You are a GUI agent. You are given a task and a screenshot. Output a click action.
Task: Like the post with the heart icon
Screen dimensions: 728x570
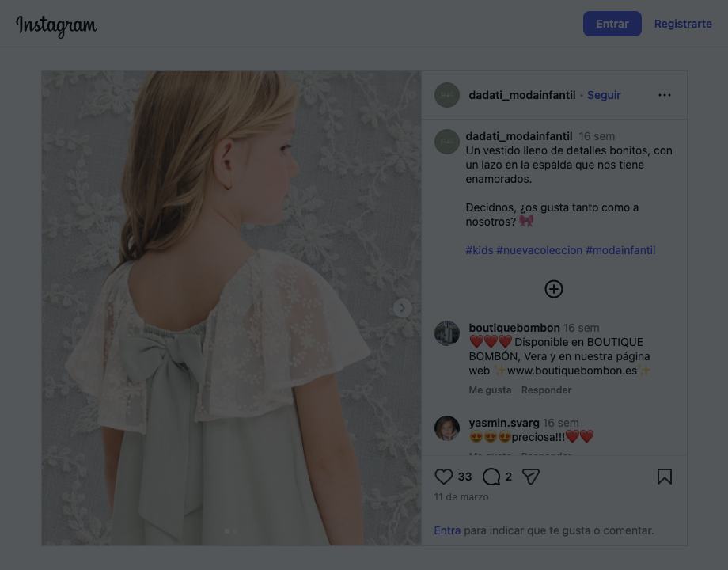tap(443, 477)
